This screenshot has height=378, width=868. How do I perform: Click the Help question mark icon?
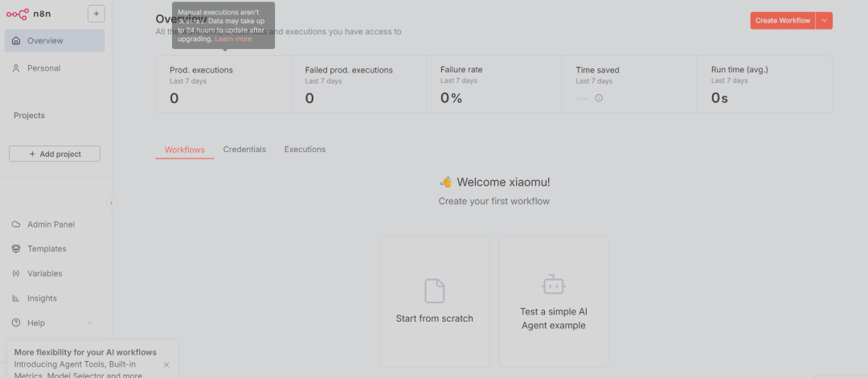pos(16,323)
